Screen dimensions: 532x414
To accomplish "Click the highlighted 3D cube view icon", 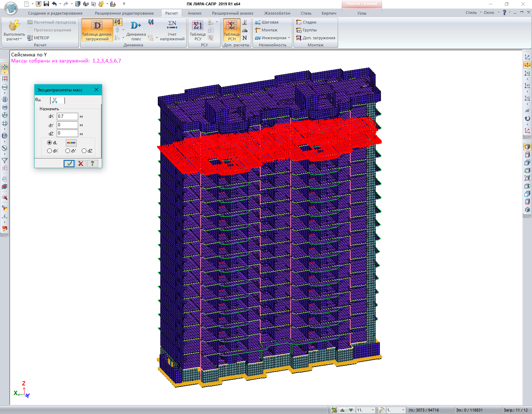I will click(527, 147).
